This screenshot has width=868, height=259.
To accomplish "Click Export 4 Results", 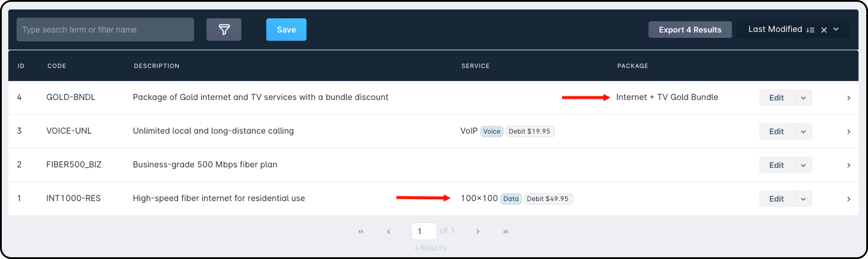I will 690,30.
